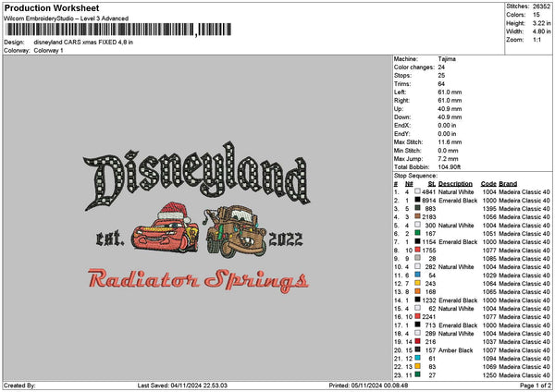
Task: Click stitch count 2241 in stop row 16
Action: tap(428, 316)
